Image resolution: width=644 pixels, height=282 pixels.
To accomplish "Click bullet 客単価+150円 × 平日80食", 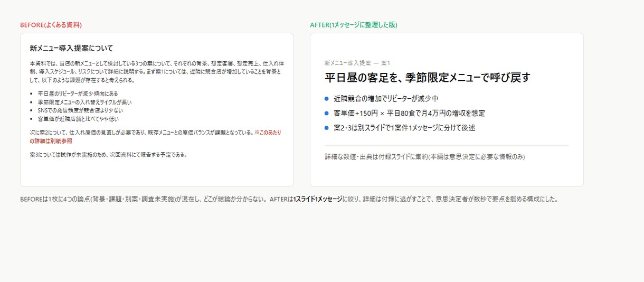I will tap(409, 113).
